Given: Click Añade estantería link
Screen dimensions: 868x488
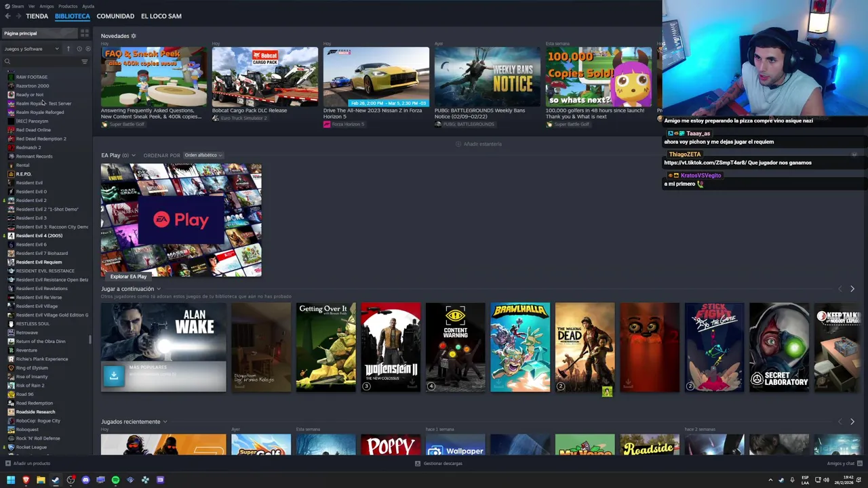Looking at the screenshot, I should pyautogui.click(x=479, y=144).
